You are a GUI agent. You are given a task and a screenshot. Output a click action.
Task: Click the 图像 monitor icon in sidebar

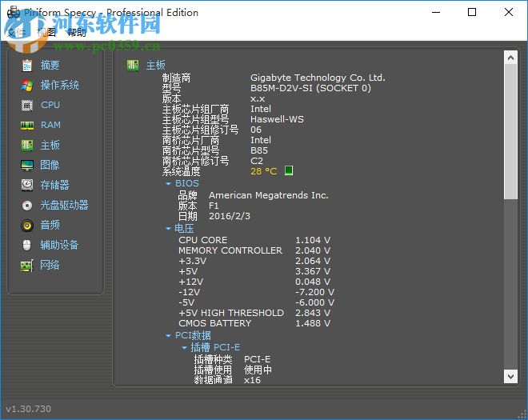point(27,165)
